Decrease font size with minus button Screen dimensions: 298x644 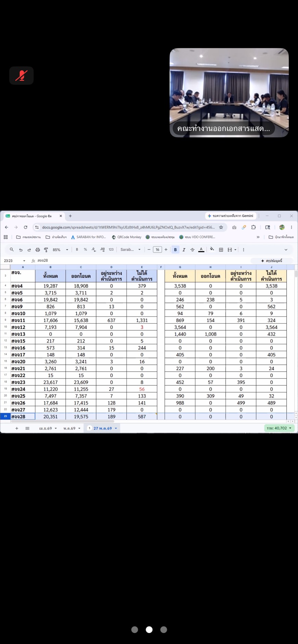pyautogui.click(x=149, y=249)
